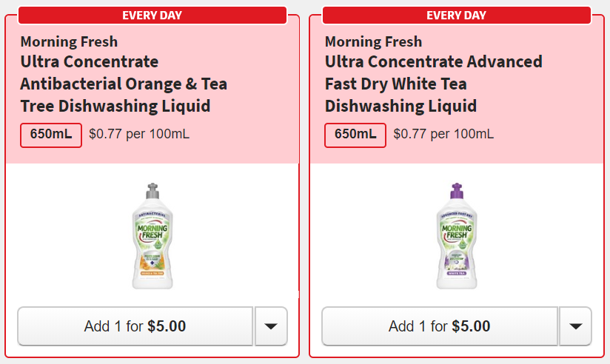
Task: Open Advanced Fast Dry White Tea product title
Action: coord(433,84)
